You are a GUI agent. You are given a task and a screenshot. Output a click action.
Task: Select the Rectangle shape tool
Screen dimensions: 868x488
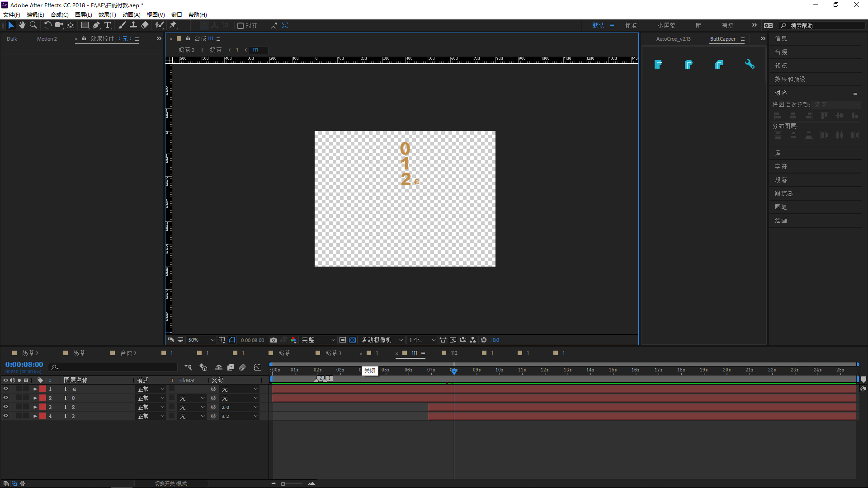coord(85,25)
